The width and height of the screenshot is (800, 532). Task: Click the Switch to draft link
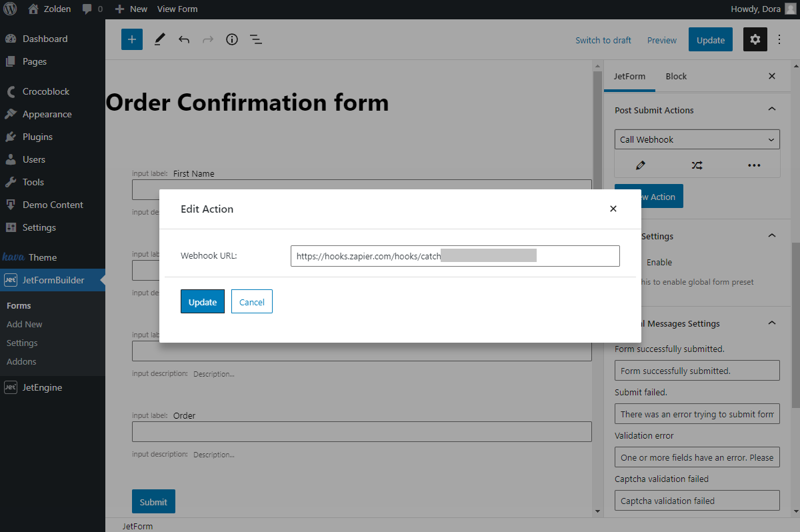click(603, 40)
